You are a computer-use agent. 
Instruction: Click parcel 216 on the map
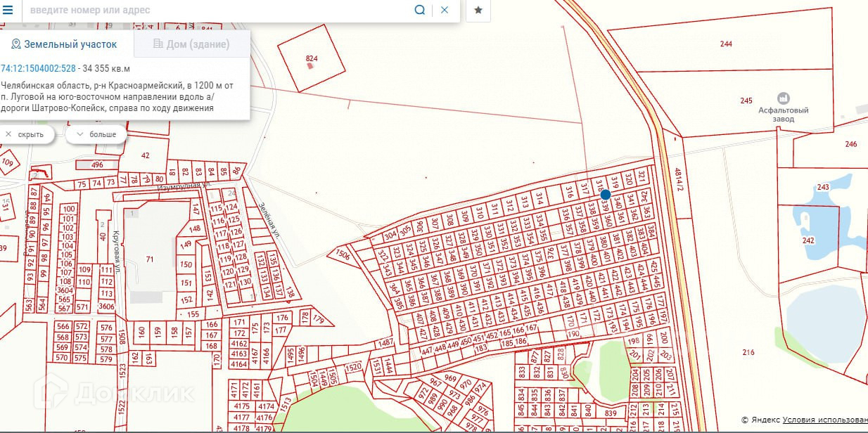[748, 352]
